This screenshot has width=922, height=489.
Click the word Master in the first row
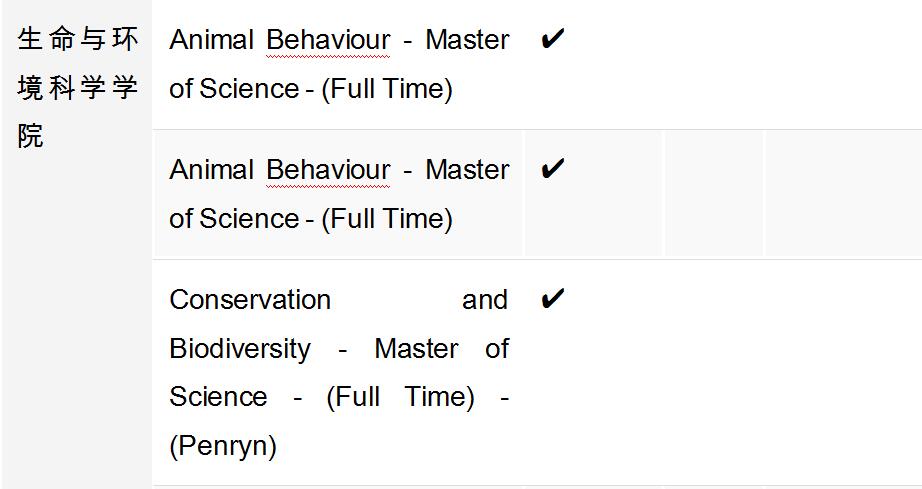point(467,41)
